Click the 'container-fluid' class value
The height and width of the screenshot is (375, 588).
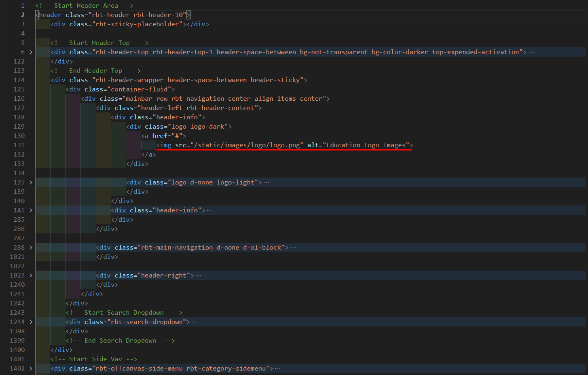(x=139, y=89)
